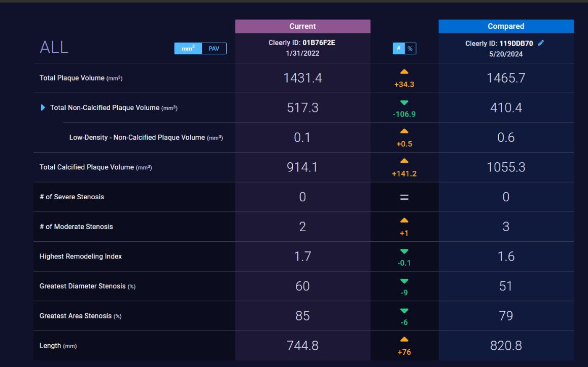Click the +76 difference value
The image size is (588, 367).
click(x=404, y=352)
